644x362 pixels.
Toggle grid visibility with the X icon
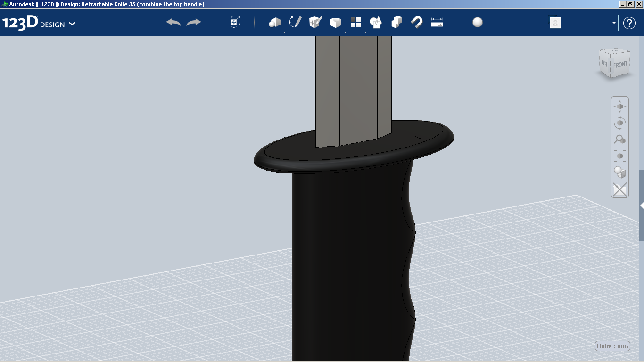(619, 190)
